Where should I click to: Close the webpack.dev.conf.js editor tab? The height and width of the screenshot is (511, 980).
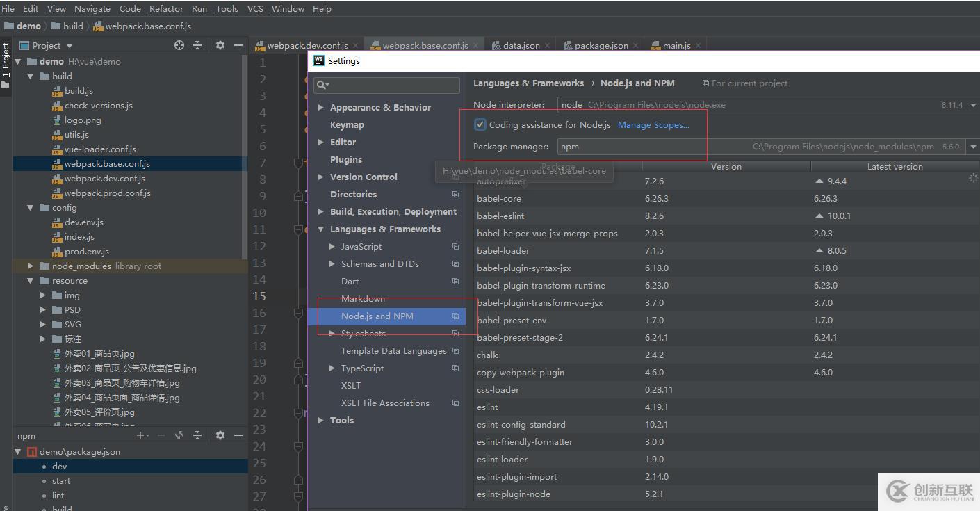(356, 46)
